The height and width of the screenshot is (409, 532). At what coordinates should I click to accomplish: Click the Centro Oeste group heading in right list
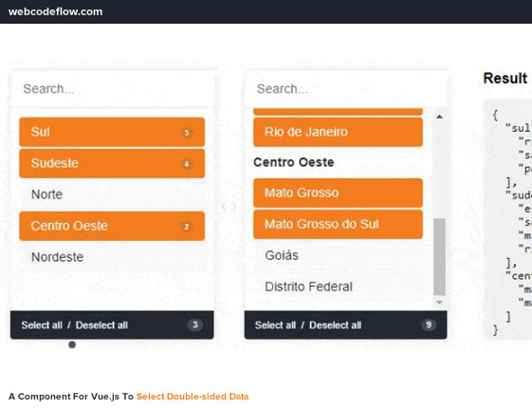[294, 162]
